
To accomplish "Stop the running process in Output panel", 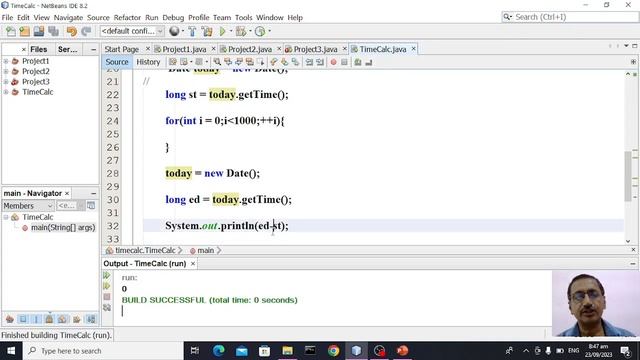I will (x=107, y=297).
